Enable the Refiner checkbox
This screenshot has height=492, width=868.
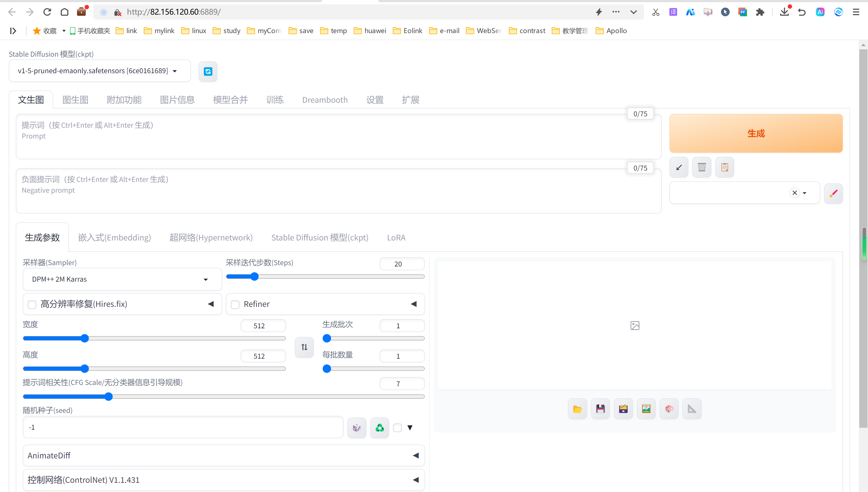(235, 304)
